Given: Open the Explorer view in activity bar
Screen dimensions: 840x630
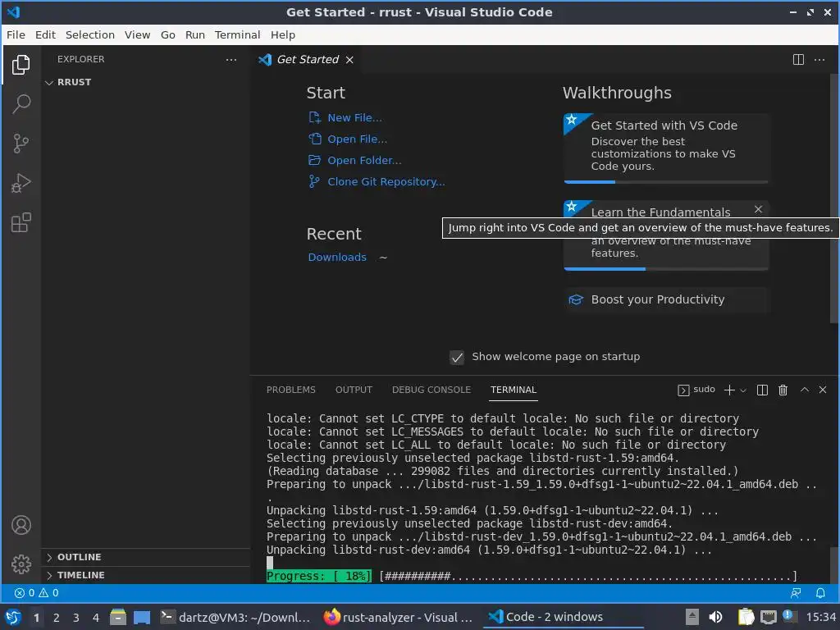Looking at the screenshot, I should coord(21,65).
